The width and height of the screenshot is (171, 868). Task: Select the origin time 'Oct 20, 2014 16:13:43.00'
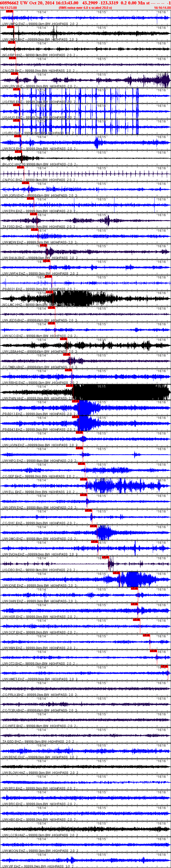(x=54, y=3)
